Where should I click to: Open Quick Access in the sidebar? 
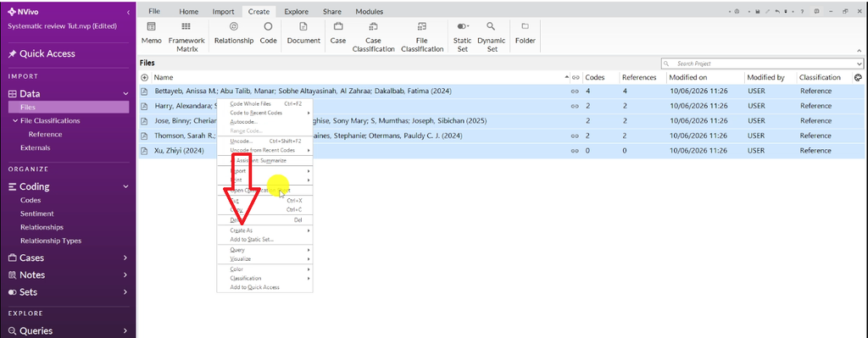point(42,53)
